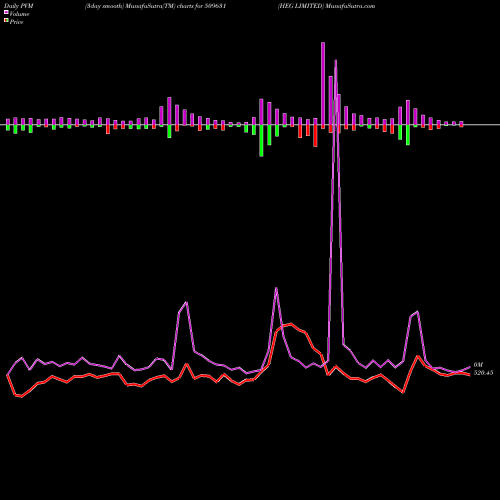Click the 520.45 price value label
The height and width of the screenshot is (500, 500).
point(483,373)
